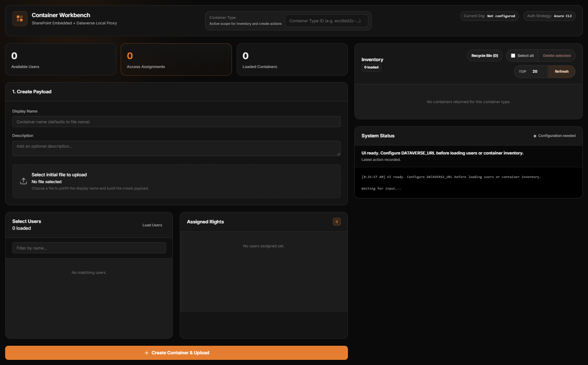Open the Recycle Bin (0)
Screen dimensions: 588x365
click(x=484, y=56)
